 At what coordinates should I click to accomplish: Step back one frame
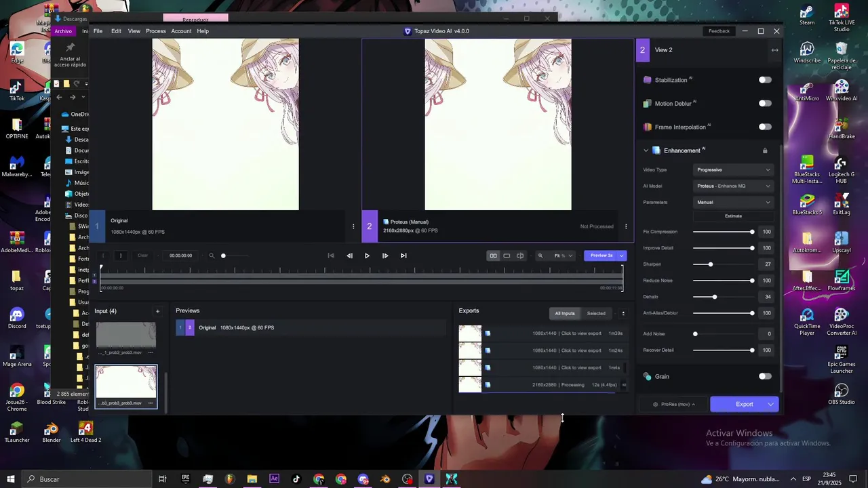349,256
